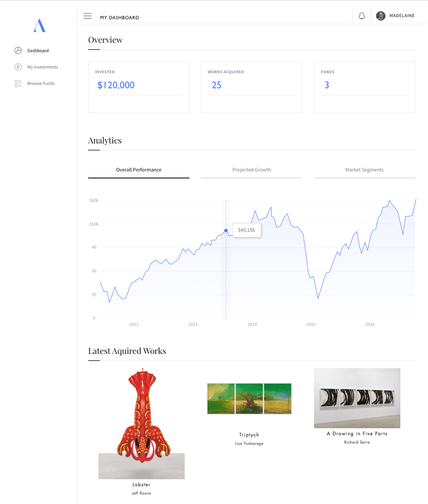Viewport: 428px width, 504px height.
Task: Click the MADELAINE username
Action: (402, 16)
